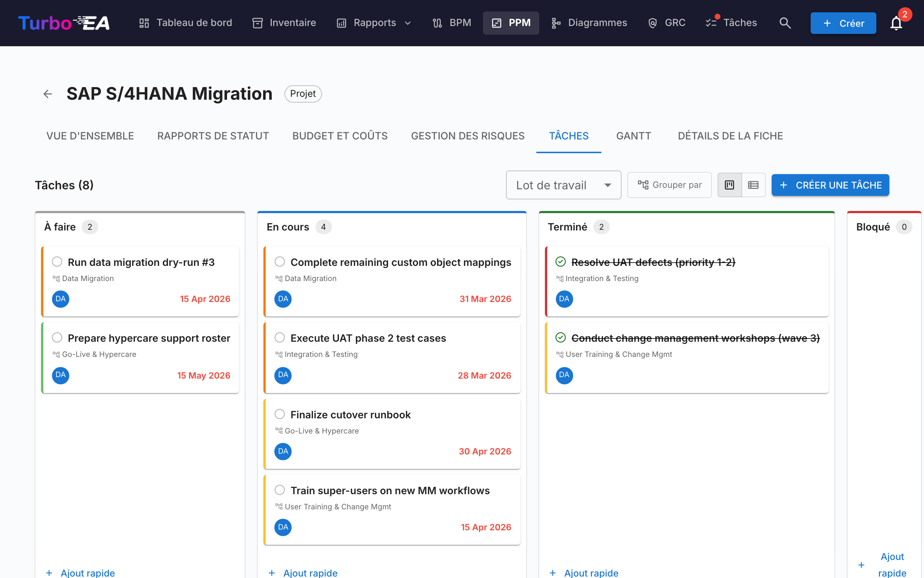
Task: Click the En cours count badge 4
Action: click(x=323, y=227)
